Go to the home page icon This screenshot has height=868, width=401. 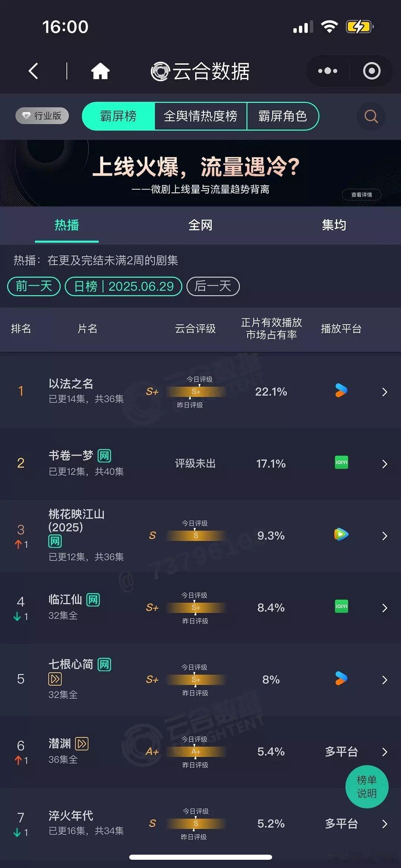coord(100,71)
